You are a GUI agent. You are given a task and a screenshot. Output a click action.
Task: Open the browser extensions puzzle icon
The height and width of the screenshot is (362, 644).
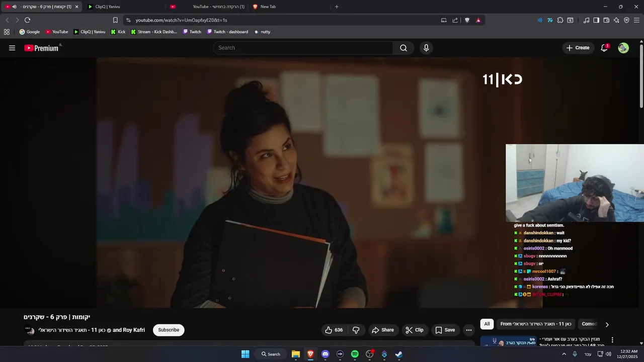pos(560,20)
